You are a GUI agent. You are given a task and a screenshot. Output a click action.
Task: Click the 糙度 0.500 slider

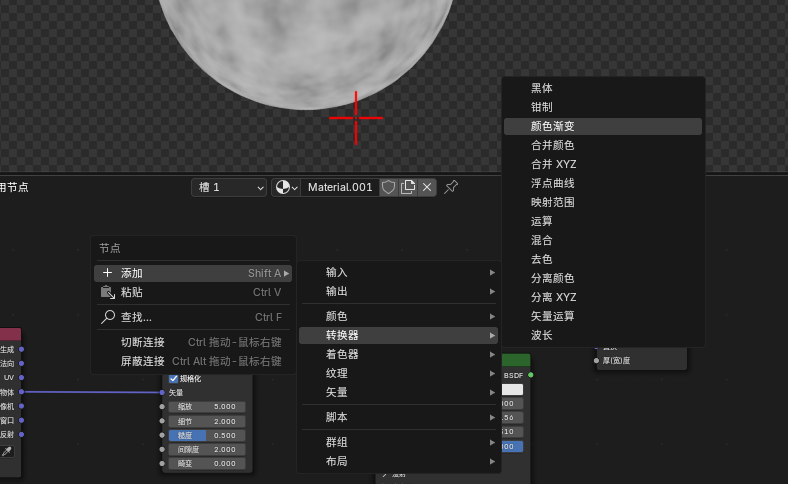click(x=207, y=435)
